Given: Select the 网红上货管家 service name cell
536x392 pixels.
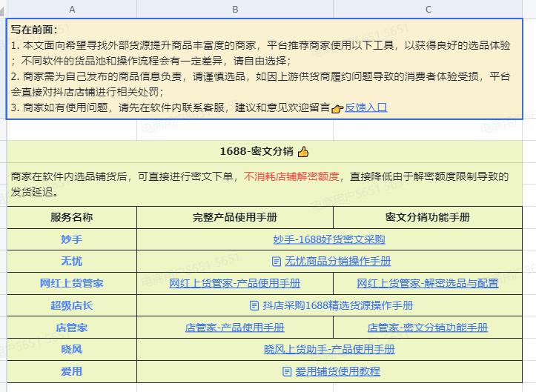Looking at the screenshot, I should pyautogui.click(x=72, y=283).
